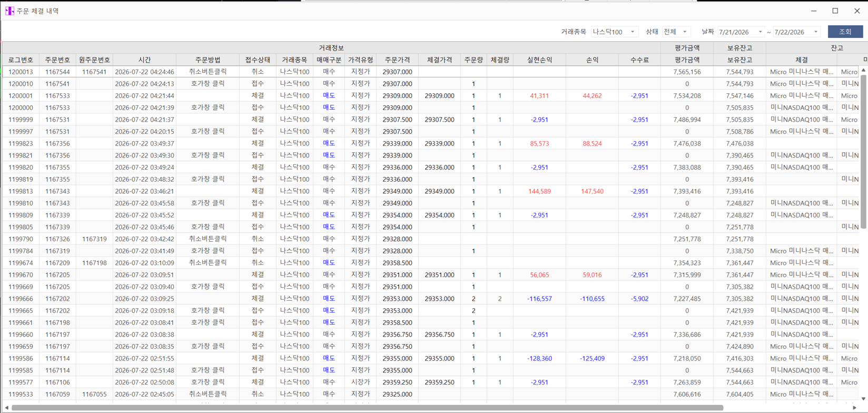Click order number 1167326 cell
The image size is (868, 413).
click(x=58, y=239)
